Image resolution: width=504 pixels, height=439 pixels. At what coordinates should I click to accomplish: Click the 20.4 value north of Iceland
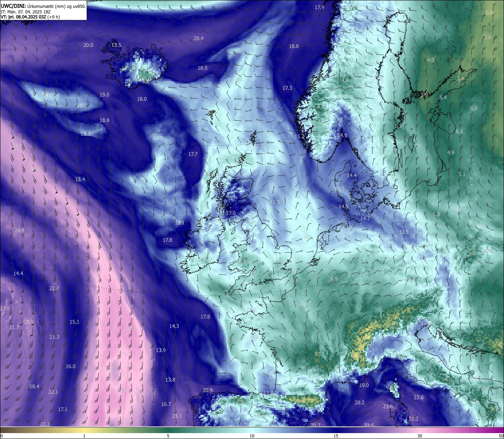point(198,39)
